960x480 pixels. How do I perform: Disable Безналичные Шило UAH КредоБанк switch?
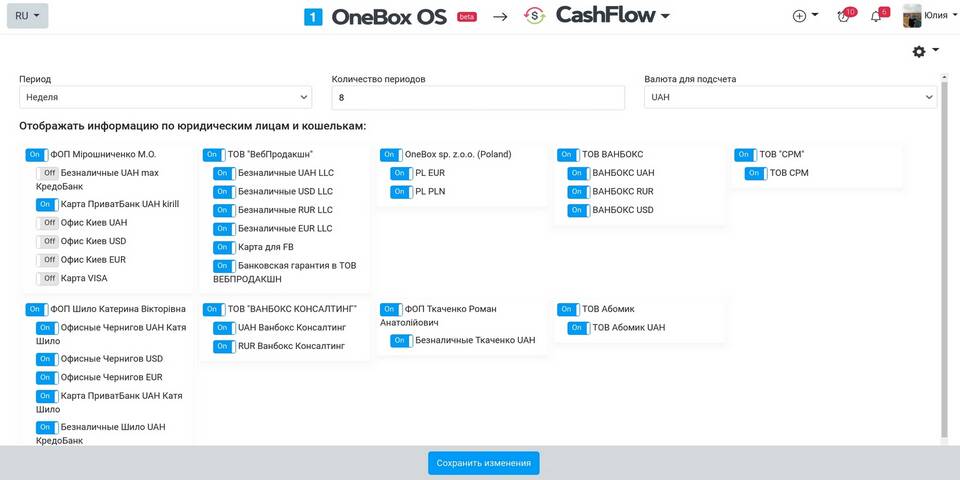point(47,427)
